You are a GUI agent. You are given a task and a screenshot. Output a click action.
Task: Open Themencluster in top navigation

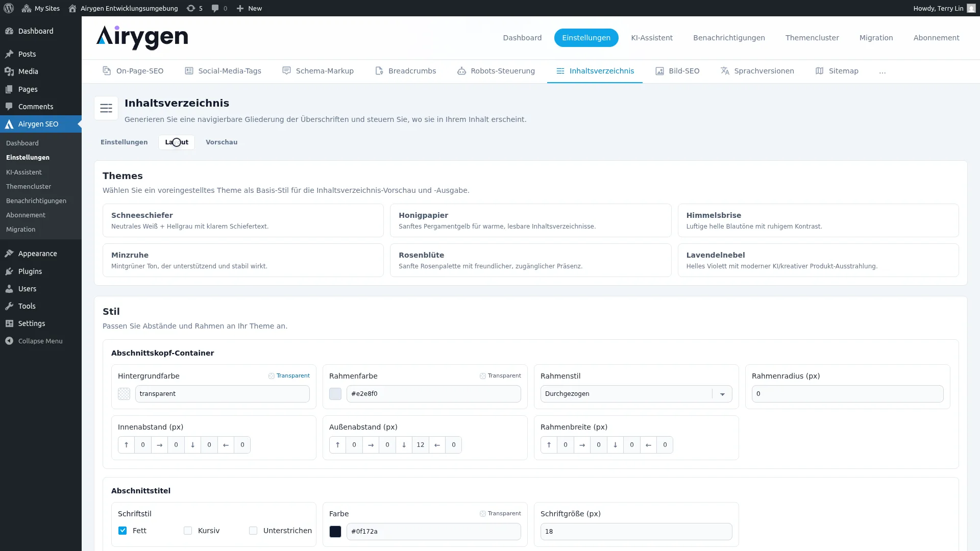(x=812, y=38)
